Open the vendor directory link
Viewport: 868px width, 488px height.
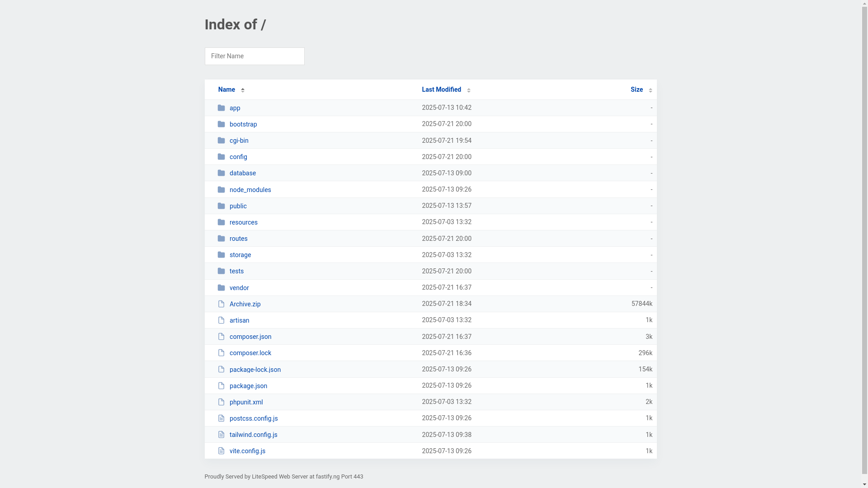click(239, 288)
